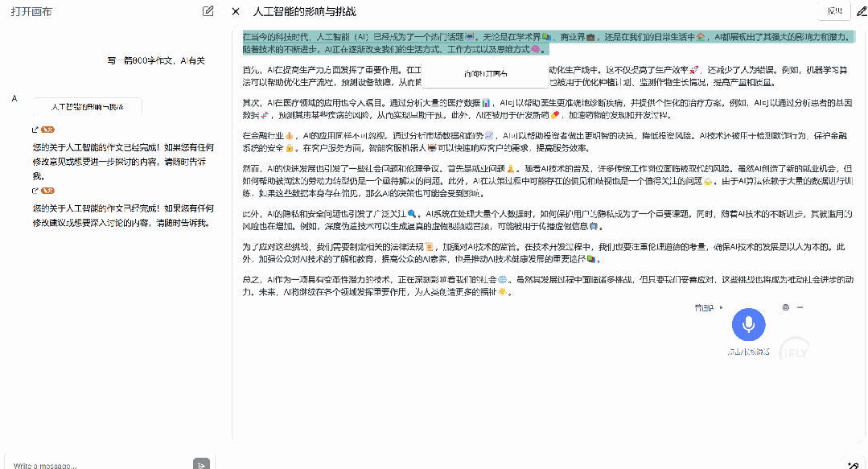Close the essay panel with the X

coord(234,11)
